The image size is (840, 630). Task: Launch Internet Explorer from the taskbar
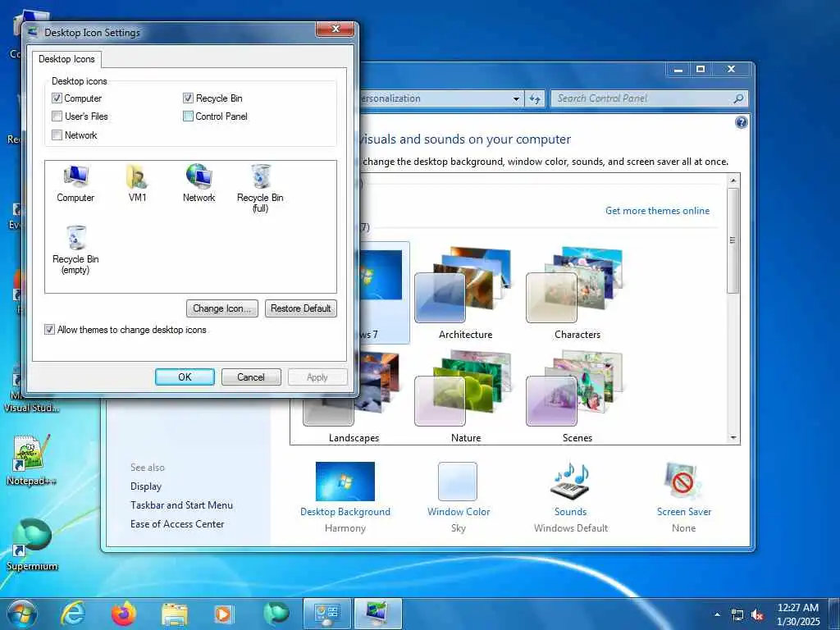click(x=73, y=614)
